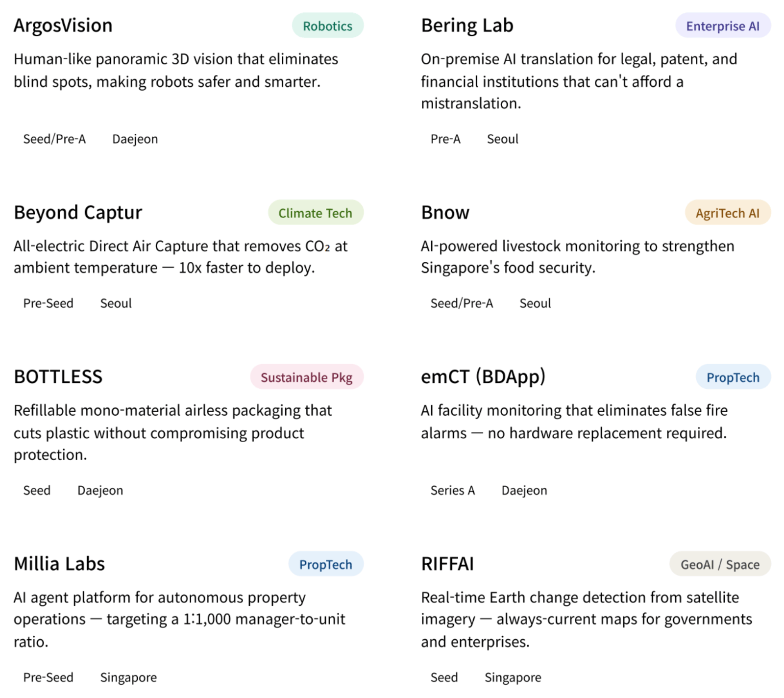Open the emCT (BDApp) company title
784x698 pixels.
[x=483, y=377]
